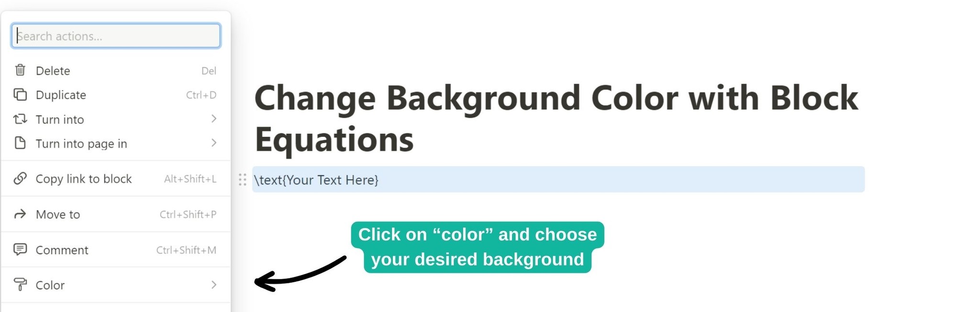The image size is (980, 312).
Task: Click Copy link to block
Action: pos(84,178)
